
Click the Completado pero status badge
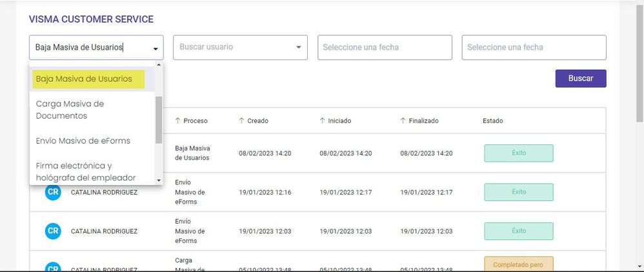point(519,264)
